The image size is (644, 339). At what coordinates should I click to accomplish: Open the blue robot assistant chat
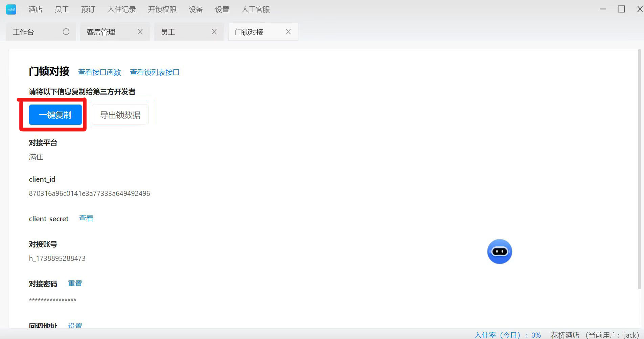[x=499, y=252]
